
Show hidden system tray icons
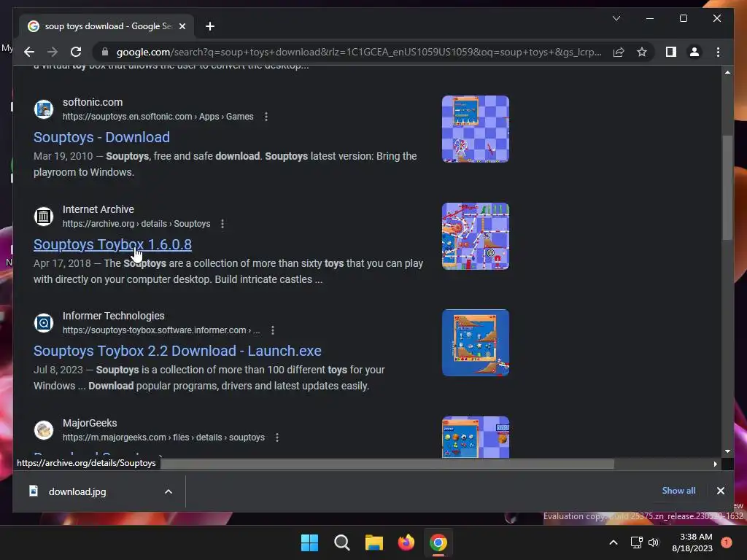(x=613, y=542)
